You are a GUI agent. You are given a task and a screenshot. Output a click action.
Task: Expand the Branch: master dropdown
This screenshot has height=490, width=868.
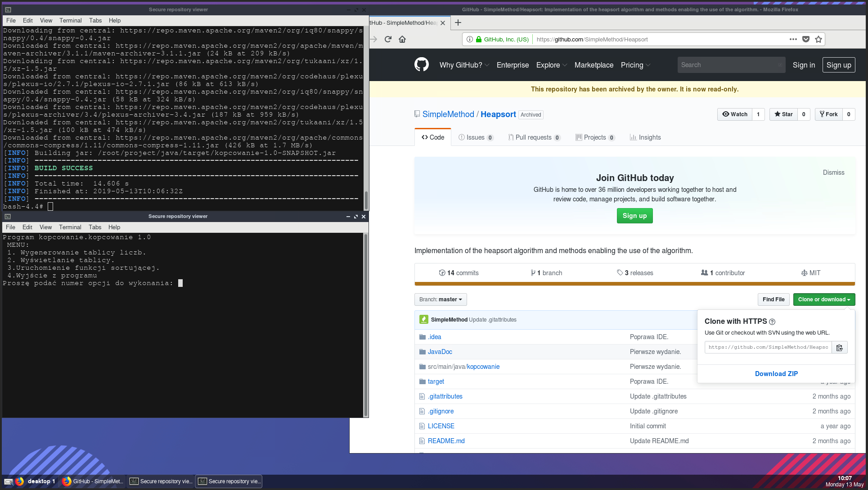(441, 299)
